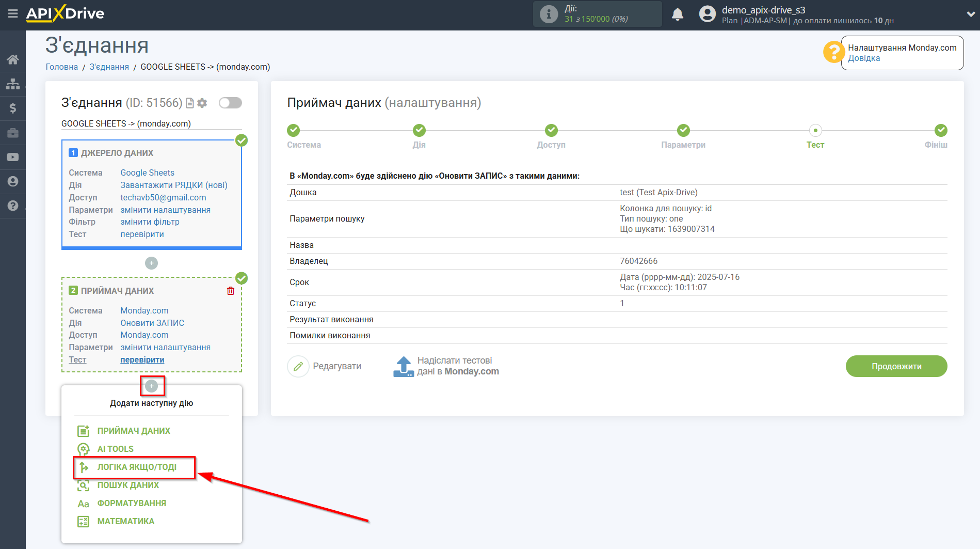This screenshot has width=980, height=549.
Task: Expand the account dropdown chevron
Action: tap(971, 14)
